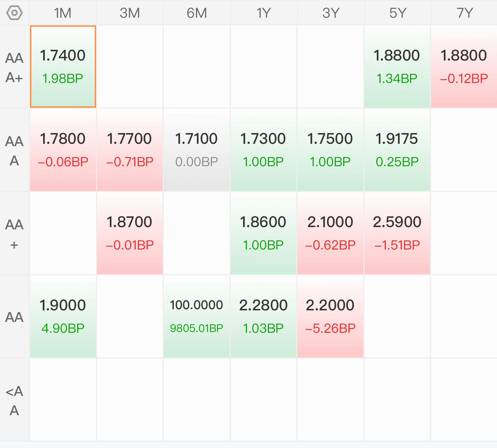Select the 1M column header
The image size is (497, 448).
(63, 13)
